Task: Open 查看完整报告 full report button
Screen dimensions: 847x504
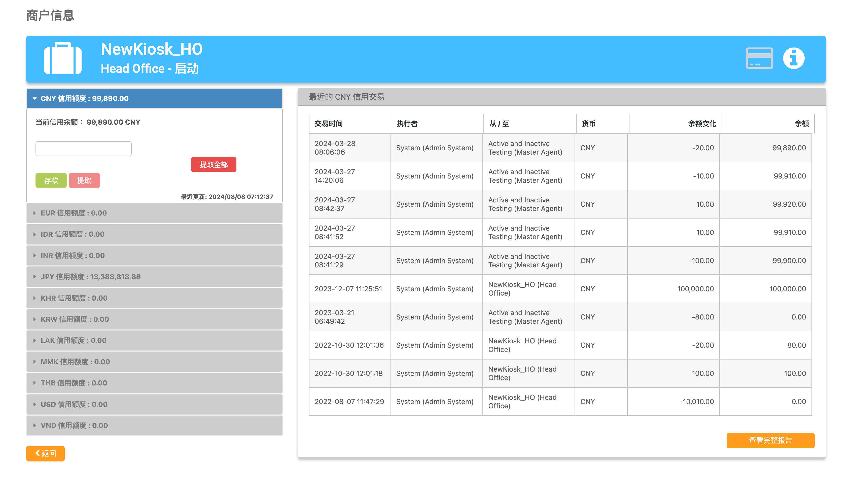Action: coord(770,440)
